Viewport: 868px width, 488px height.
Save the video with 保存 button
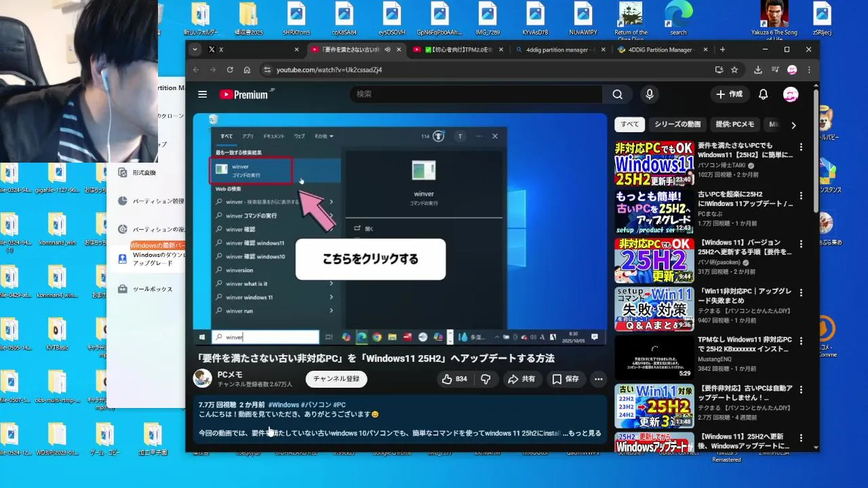click(x=566, y=379)
